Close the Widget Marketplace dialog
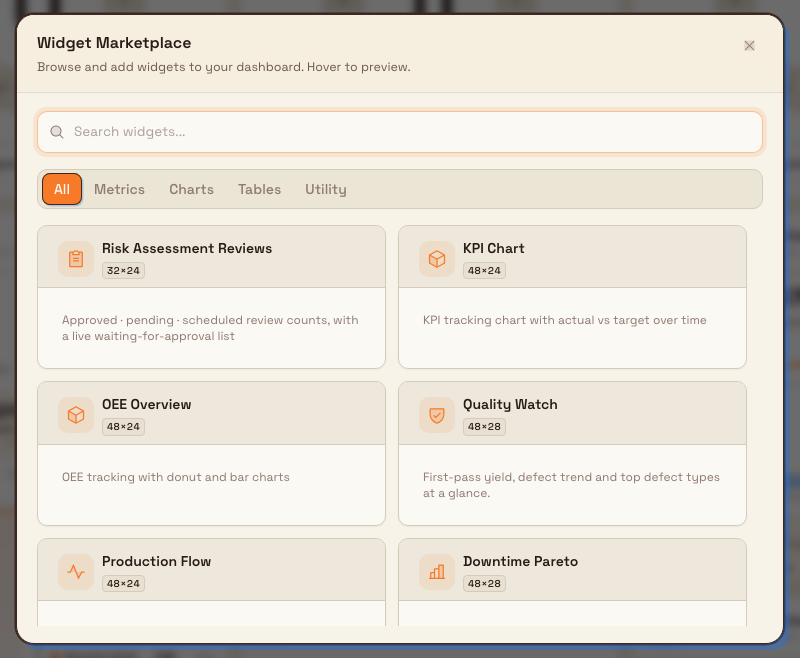This screenshot has width=800, height=658. (x=749, y=46)
